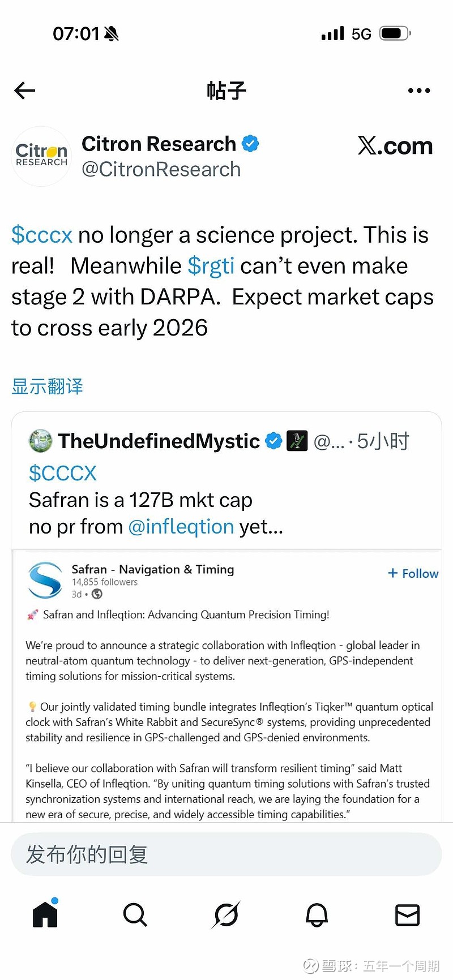Open Citron Research profile avatar
Viewport: 453px width, 980px height.
point(41,156)
